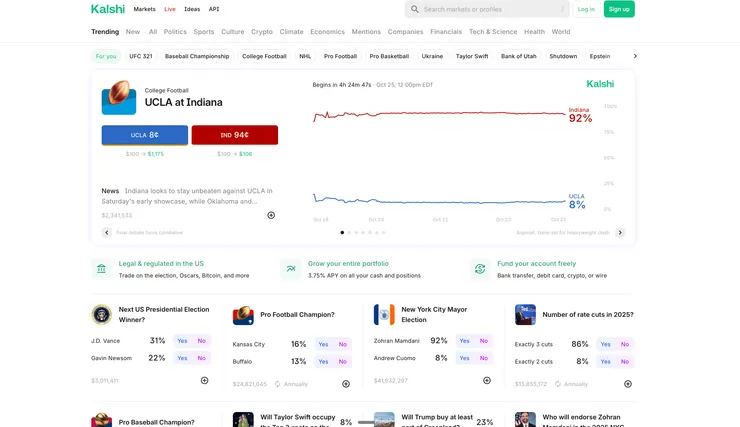Open the Tech & Science category tab
Image resolution: width=740 pixels, height=427 pixels.
coord(493,32)
